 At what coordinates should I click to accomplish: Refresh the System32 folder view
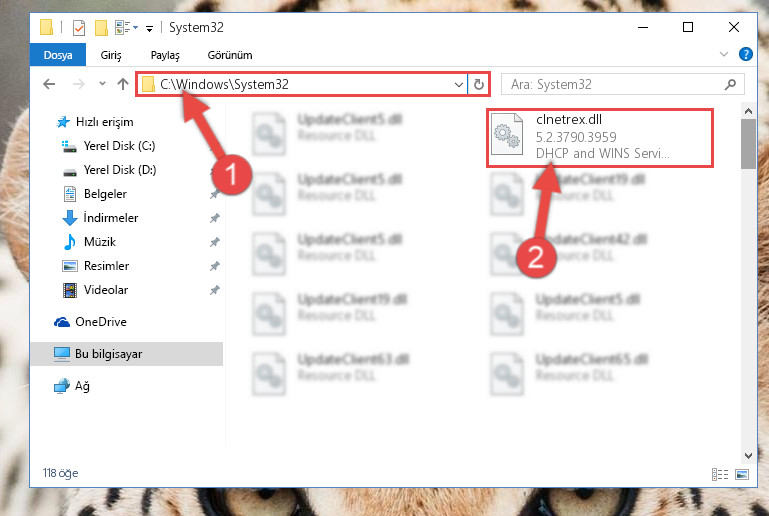[x=479, y=84]
